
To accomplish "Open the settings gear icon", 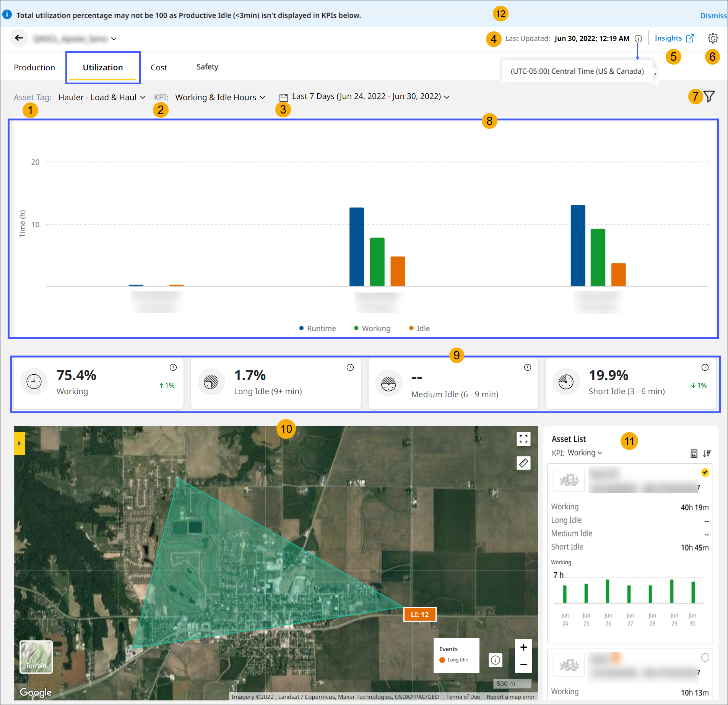I will pyautogui.click(x=713, y=38).
